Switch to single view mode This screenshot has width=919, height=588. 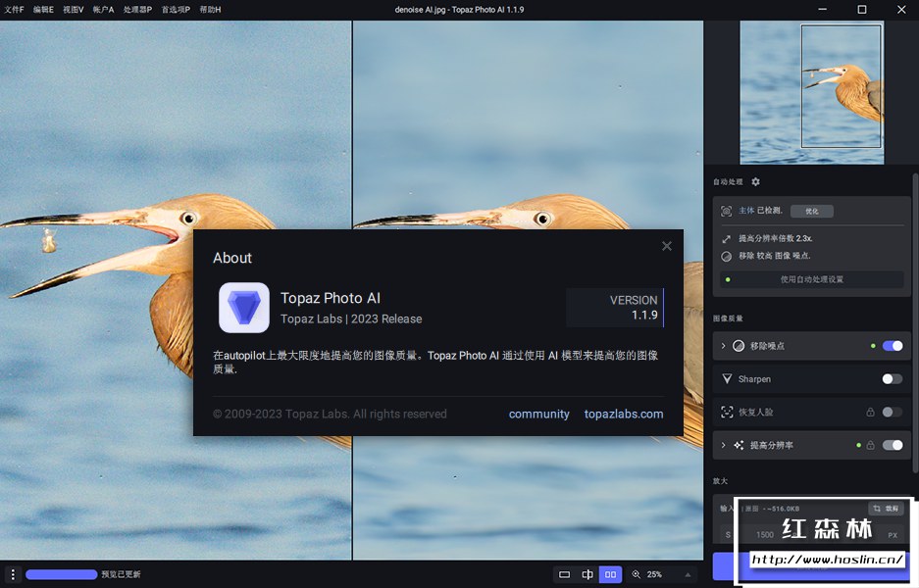coord(564,574)
